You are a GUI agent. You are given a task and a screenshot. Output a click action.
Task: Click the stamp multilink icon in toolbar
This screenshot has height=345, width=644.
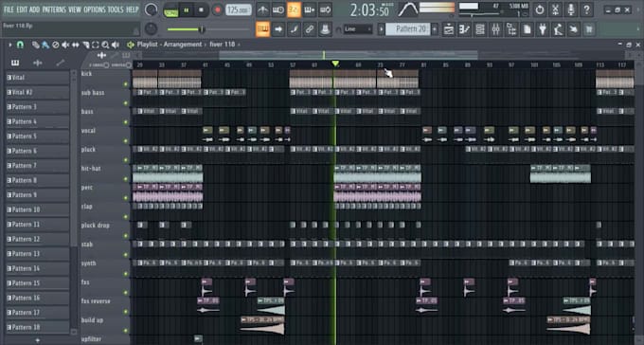click(x=325, y=29)
